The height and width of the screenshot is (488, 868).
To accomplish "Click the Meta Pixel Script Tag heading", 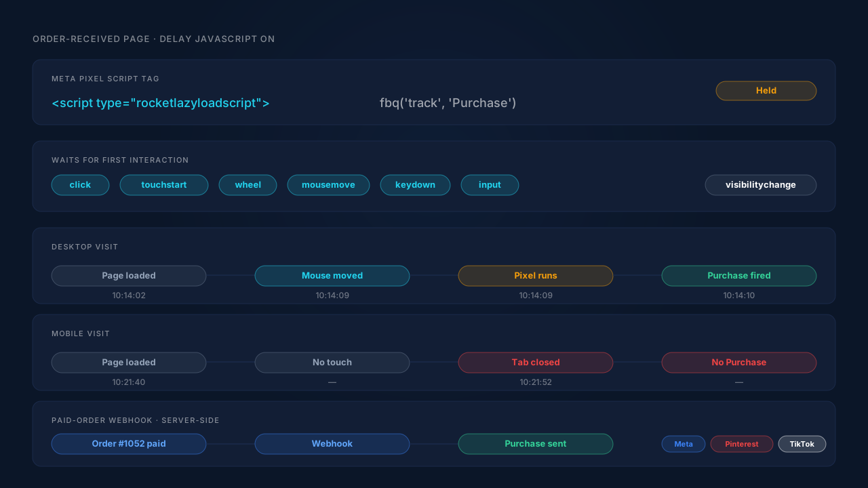I will [106, 79].
